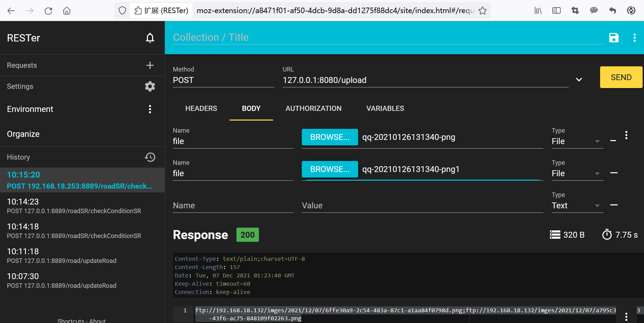Viewport: 644px width, 323px height.
Task: Click the circular extension icon in browser toolbar
Action: (631, 11)
